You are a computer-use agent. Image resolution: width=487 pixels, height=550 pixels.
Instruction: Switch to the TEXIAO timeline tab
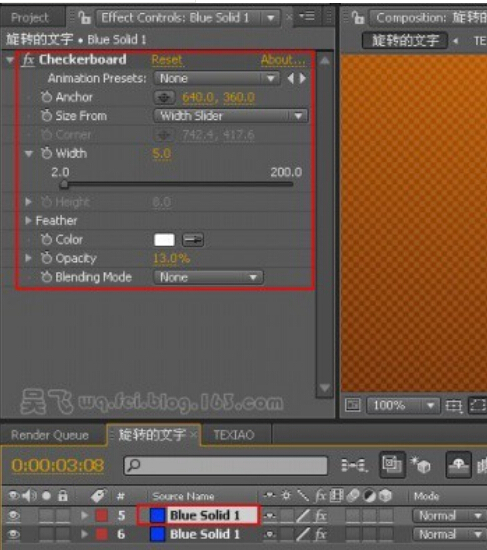(234, 435)
